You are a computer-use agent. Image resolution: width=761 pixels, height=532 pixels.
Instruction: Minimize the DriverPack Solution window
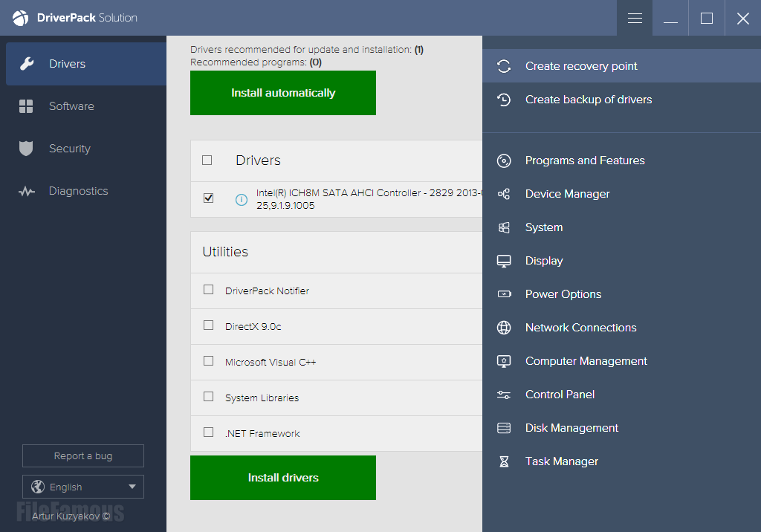670,18
